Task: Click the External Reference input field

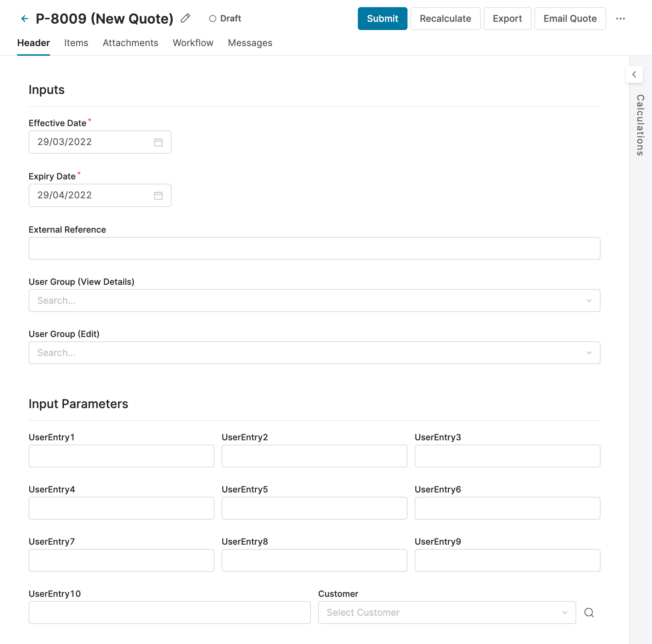Action: [x=314, y=248]
